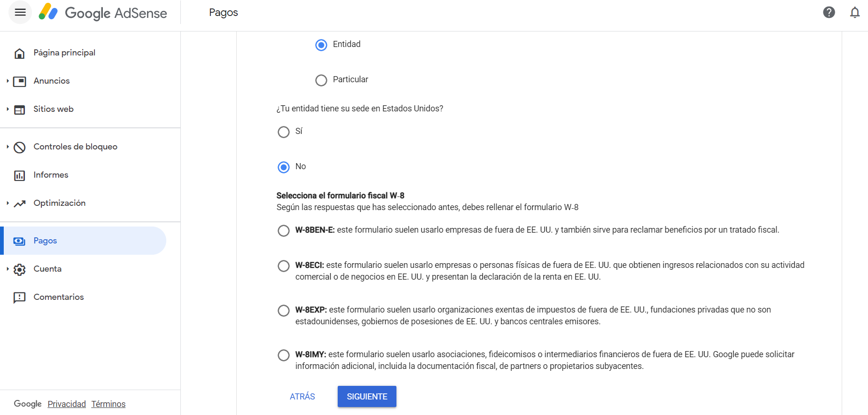Open the hamburger main menu
868x415 pixels.
tap(20, 13)
